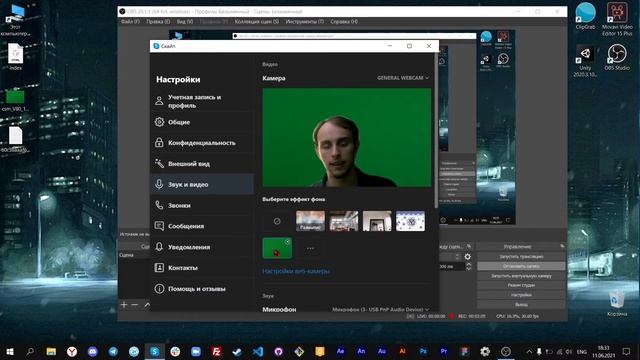This screenshot has height=360, width=640.
Task: Click the camera preview video
Action: 347,138
